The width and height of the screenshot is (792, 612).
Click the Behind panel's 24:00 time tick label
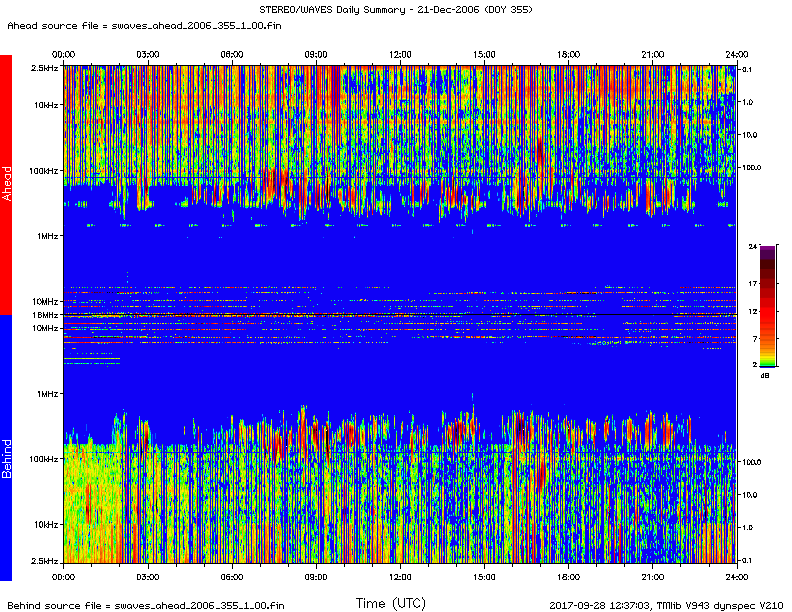(x=736, y=577)
